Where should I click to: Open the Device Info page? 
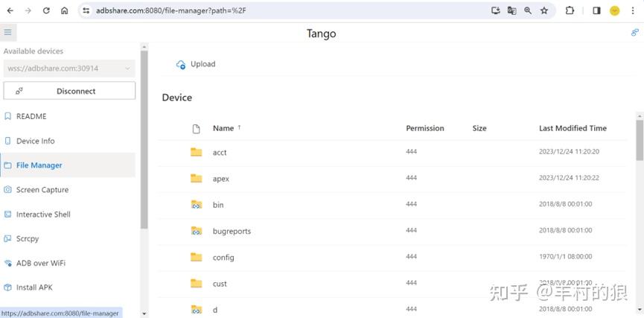(36, 141)
